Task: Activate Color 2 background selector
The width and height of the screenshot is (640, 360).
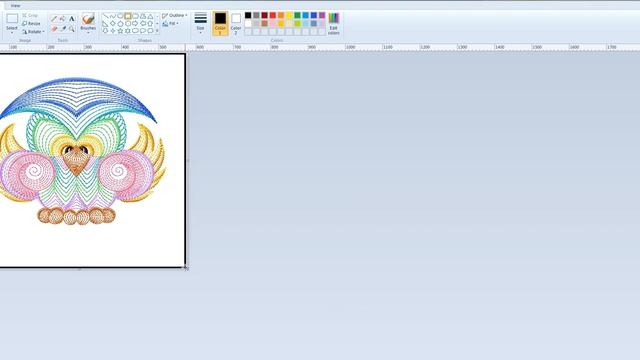Action: coord(236,23)
